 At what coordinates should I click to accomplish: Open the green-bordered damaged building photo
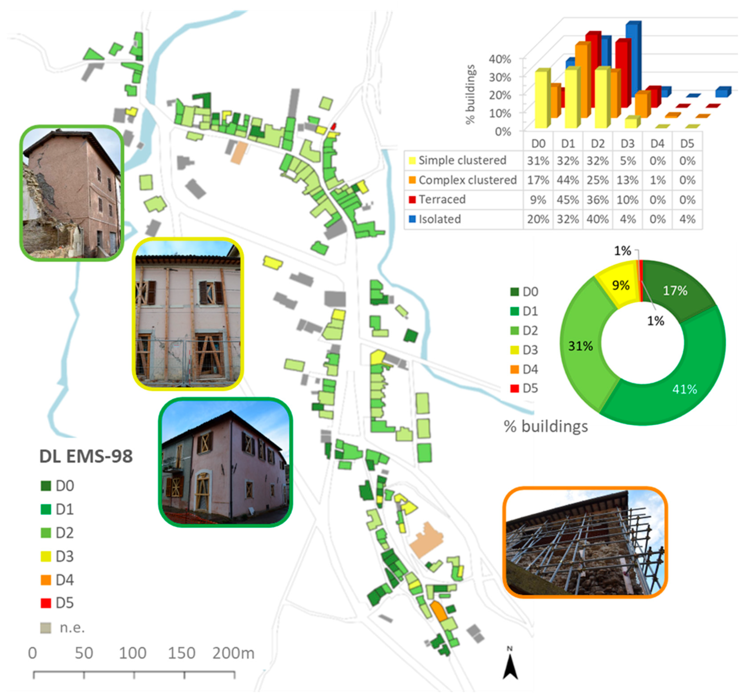[72, 193]
